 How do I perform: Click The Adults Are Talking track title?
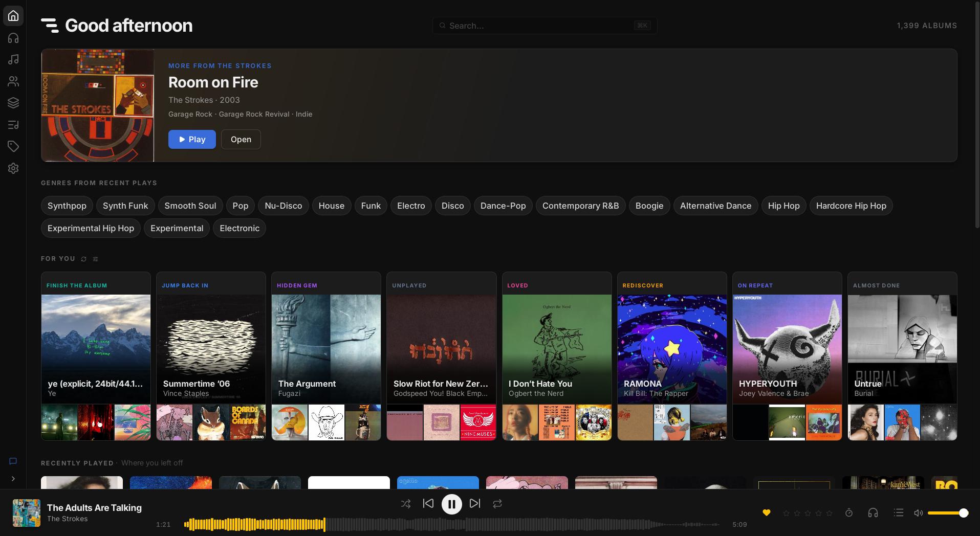click(94, 508)
